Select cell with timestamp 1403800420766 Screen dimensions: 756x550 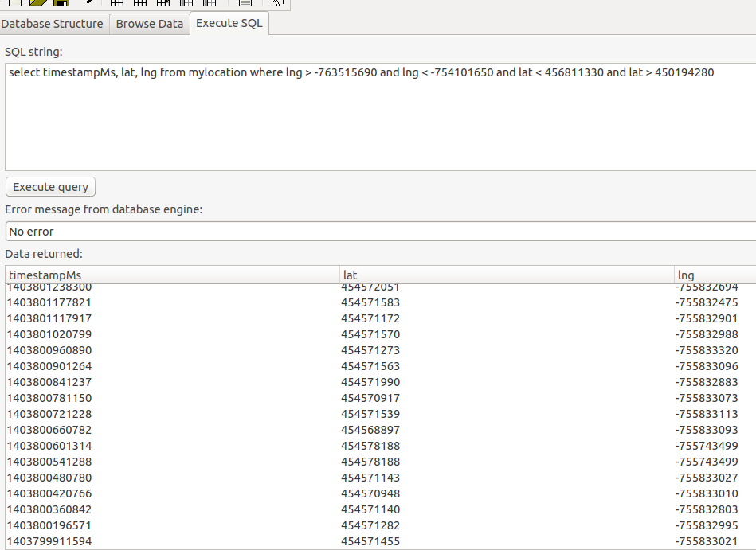172,493
